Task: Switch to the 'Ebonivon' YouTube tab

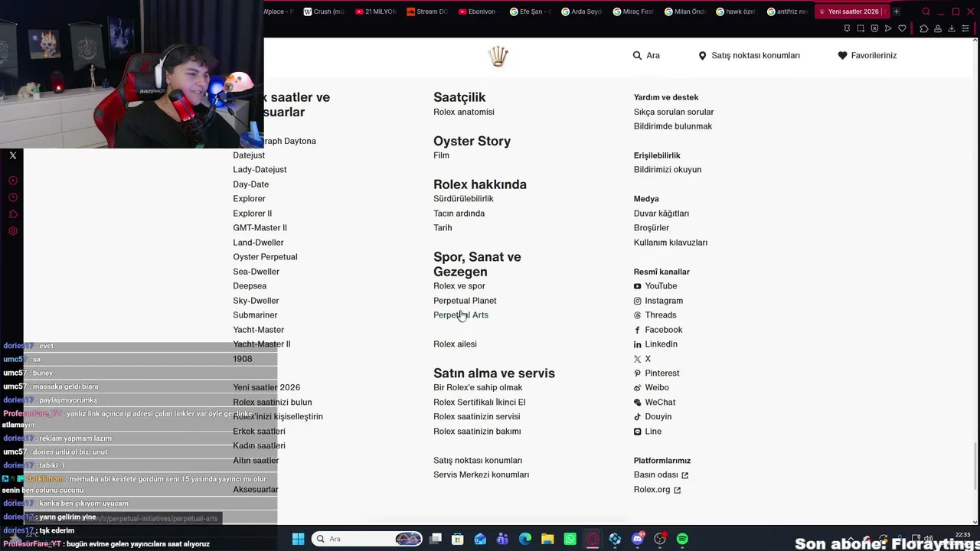Action: [479, 11]
